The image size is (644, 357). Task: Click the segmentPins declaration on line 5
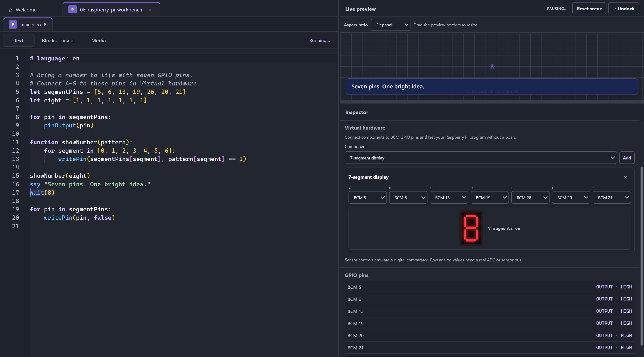pyautogui.click(x=108, y=92)
